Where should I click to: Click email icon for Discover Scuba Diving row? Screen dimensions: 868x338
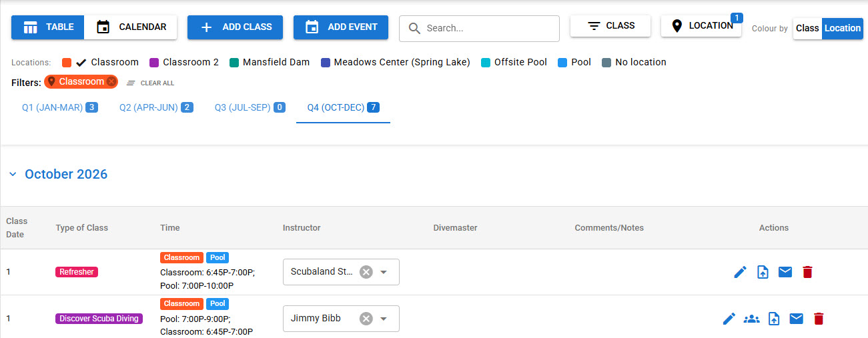tap(796, 319)
